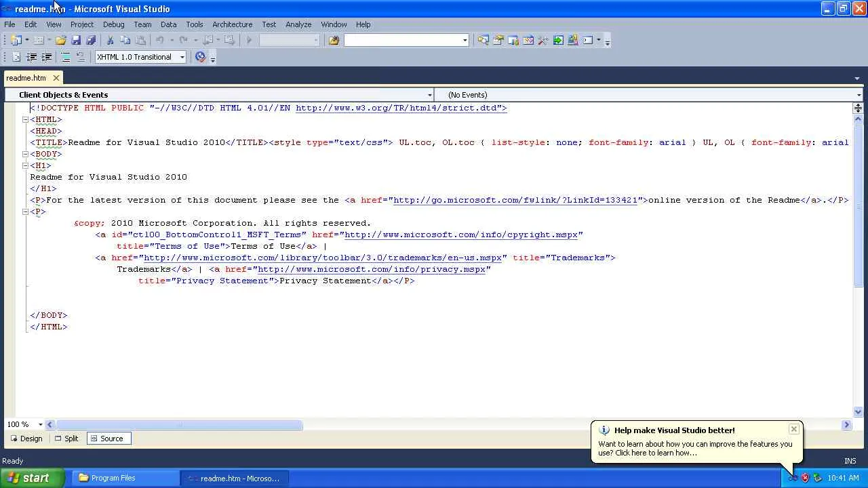Collapse the BODY tag outlining node
The width and height of the screenshot is (868, 488).
pyautogui.click(x=25, y=154)
